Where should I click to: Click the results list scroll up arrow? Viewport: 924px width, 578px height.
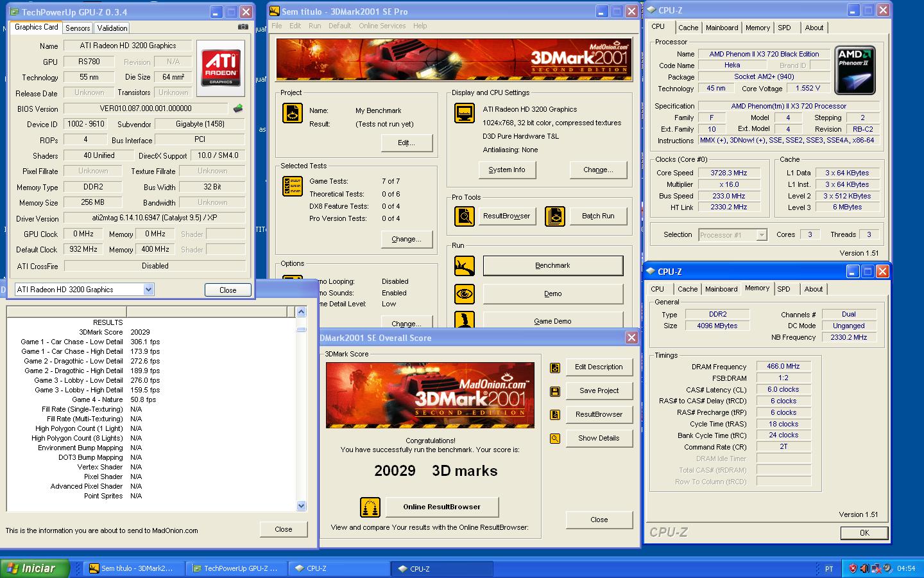click(x=301, y=311)
